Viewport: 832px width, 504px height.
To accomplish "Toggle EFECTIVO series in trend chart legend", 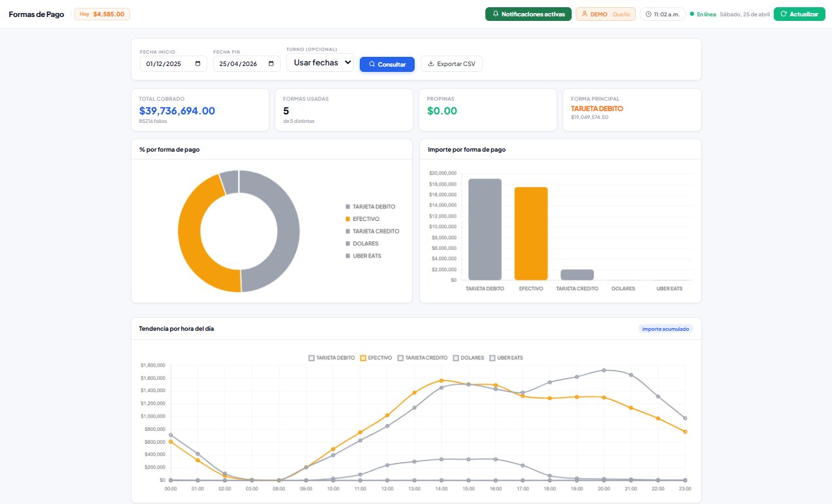I will click(376, 358).
